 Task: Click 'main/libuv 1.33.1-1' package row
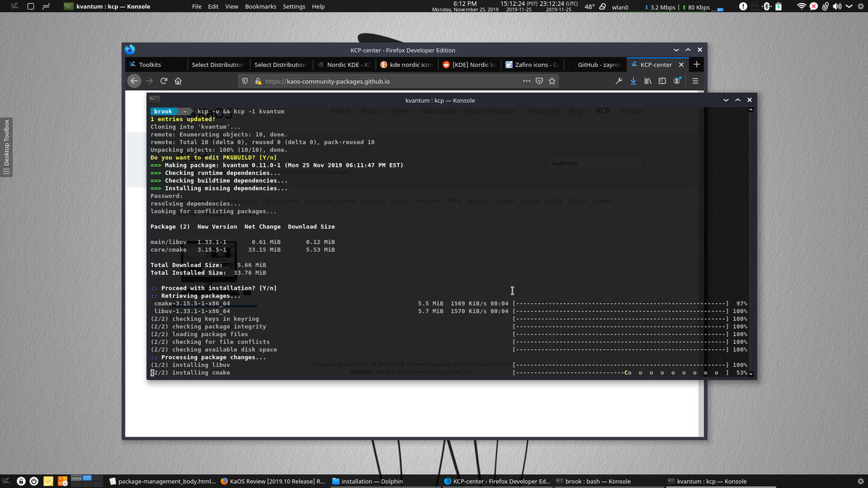242,242
